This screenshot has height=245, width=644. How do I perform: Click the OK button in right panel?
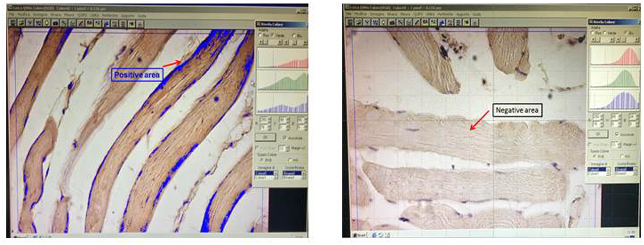click(x=598, y=134)
